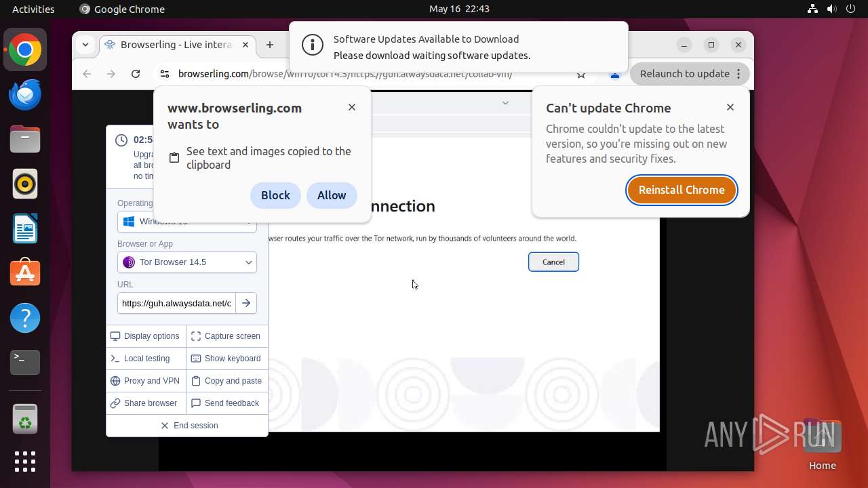
Task: Open the network status icon in top bar
Action: tap(812, 9)
